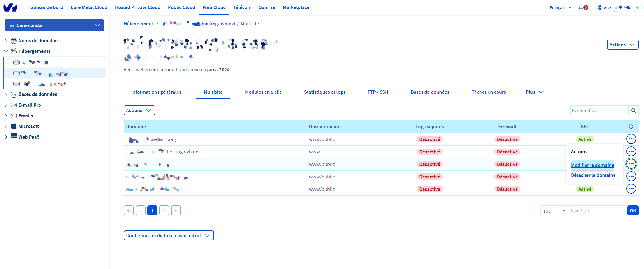Open the three-dots menu for the .org domain
Image resolution: width=644 pixels, height=269 pixels.
(631, 139)
